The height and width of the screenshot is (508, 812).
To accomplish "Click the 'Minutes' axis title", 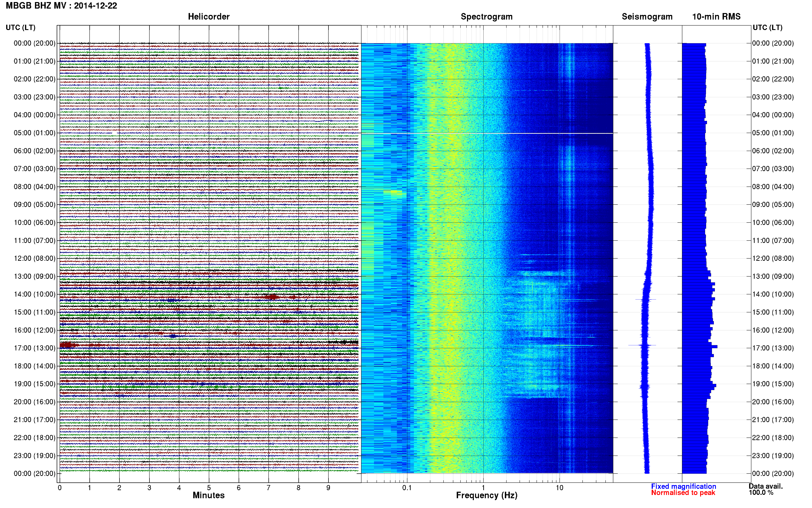I will coord(208,495).
